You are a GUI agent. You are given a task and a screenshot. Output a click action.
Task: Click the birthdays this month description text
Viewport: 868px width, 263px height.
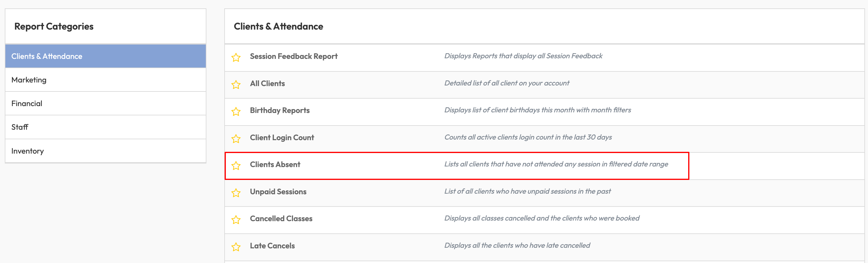tap(537, 110)
